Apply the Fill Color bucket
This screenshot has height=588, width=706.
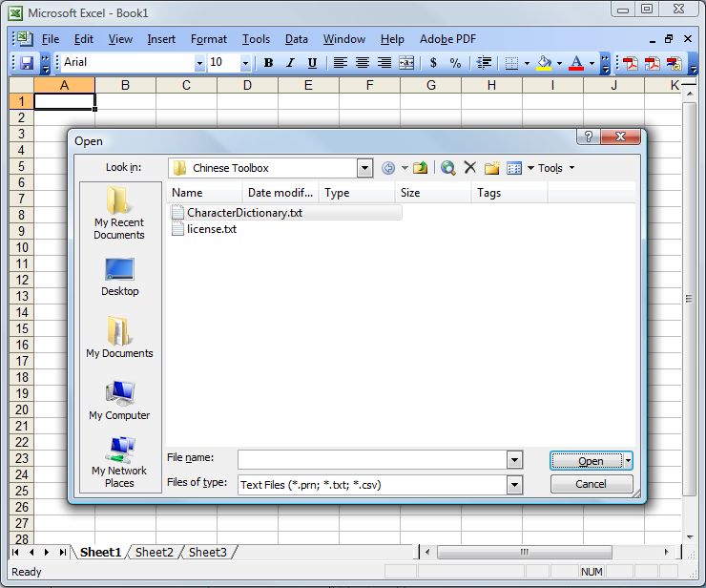click(545, 63)
